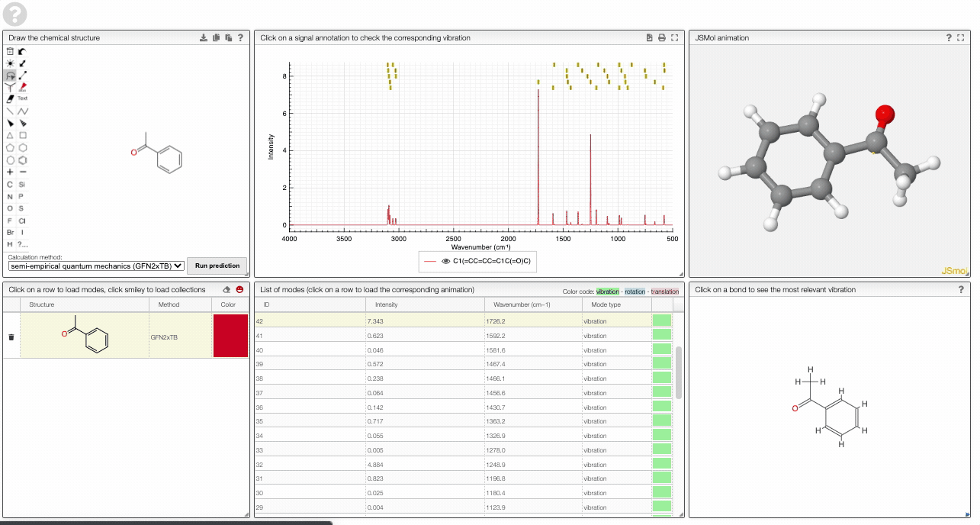Viewport: 980px width, 525px height.
Task: Select the chain bond drawing tool
Action: click(23, 111)
